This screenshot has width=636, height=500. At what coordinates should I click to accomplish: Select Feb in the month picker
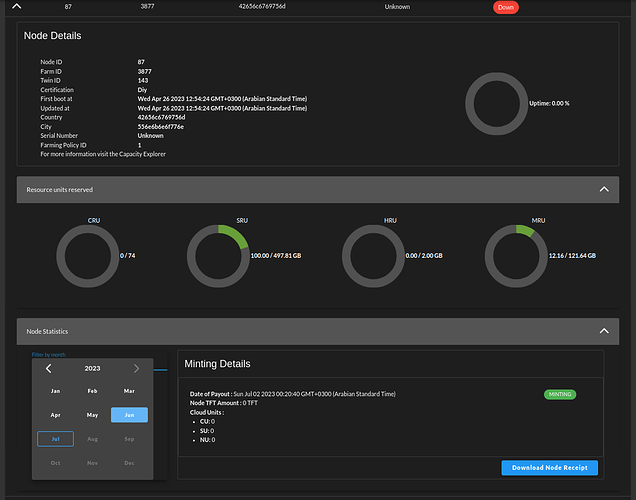pos(92,391)
